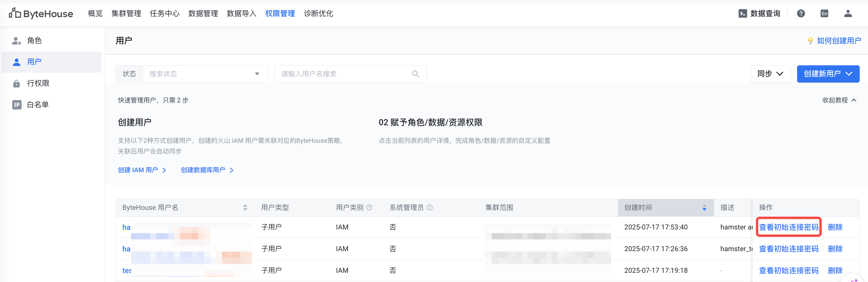Click the 创建 IAM 用户 link
Viewport: 868px width, 282px height.
coord(142,170)
